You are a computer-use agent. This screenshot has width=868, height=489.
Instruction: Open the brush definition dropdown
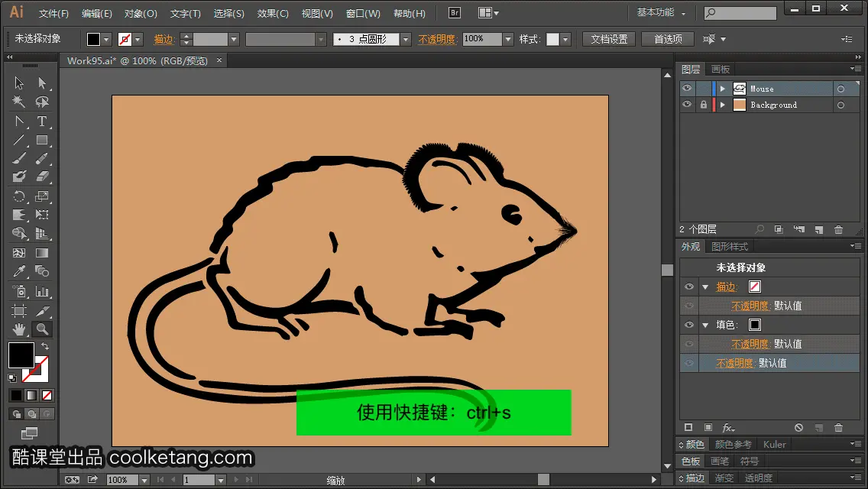pyautogui.click(x=406, y=39)
